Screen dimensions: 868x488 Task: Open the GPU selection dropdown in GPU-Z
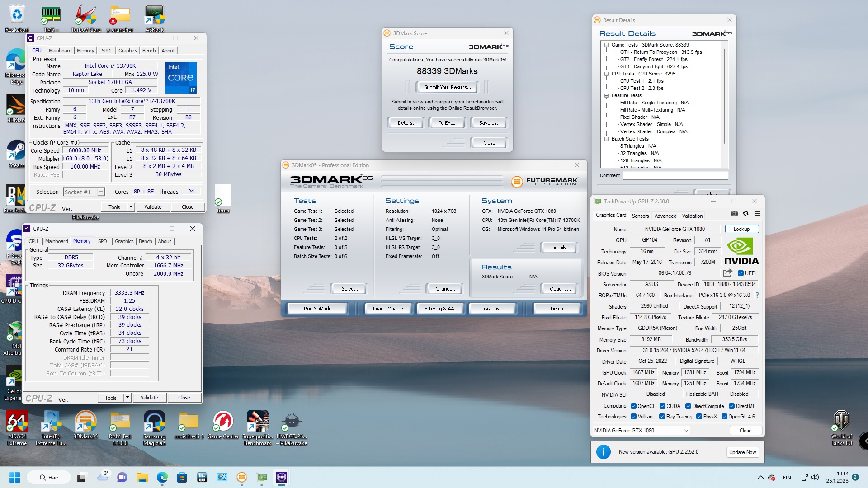pos(641,431)
